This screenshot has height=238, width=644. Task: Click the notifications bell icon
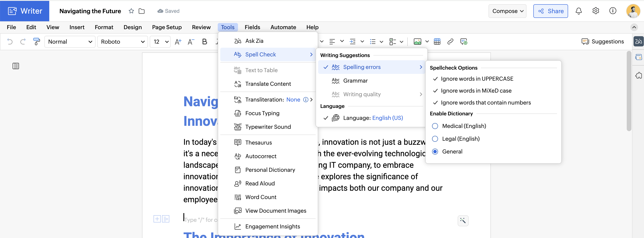pyautogui.click(x=579, y=11)
